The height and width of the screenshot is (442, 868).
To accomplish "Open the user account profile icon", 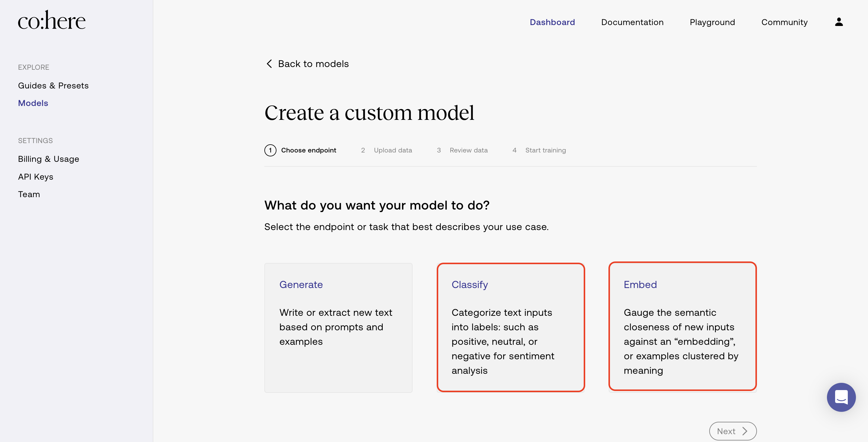I will 839,22.
